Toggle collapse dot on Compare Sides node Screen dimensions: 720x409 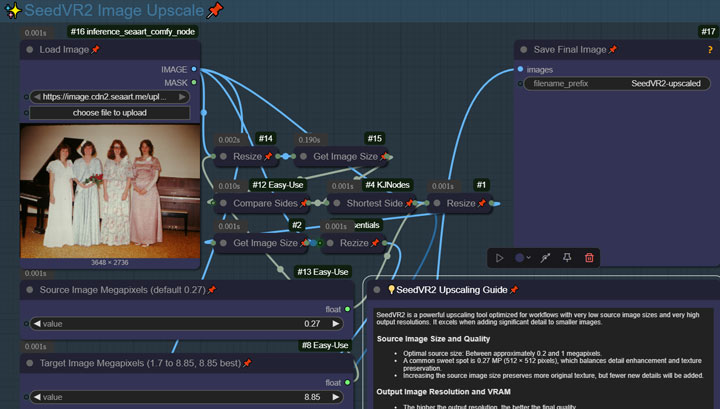(x=223, y=203)
